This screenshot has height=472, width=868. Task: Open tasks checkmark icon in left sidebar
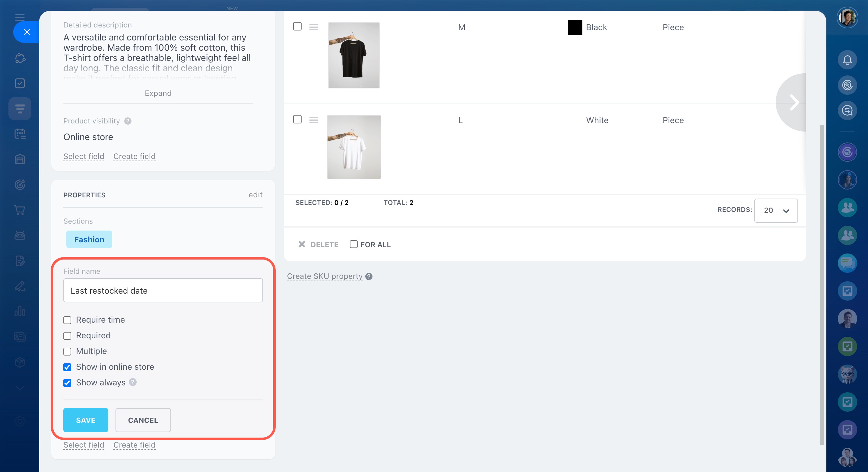pos(20,83)
